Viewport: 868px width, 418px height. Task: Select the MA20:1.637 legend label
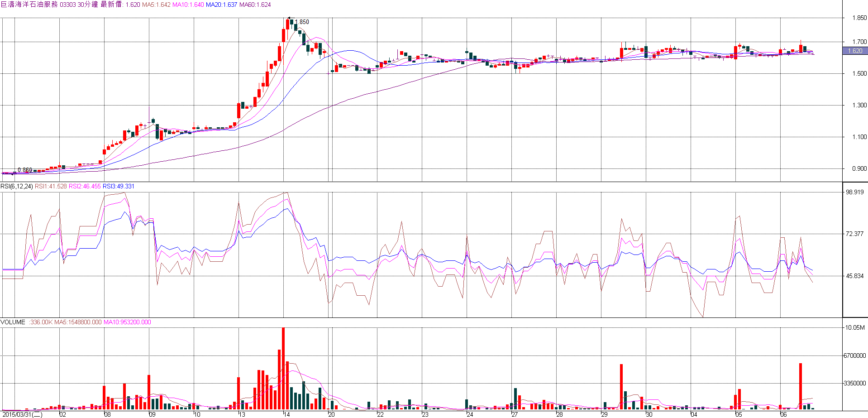click(x=221, y=5)
